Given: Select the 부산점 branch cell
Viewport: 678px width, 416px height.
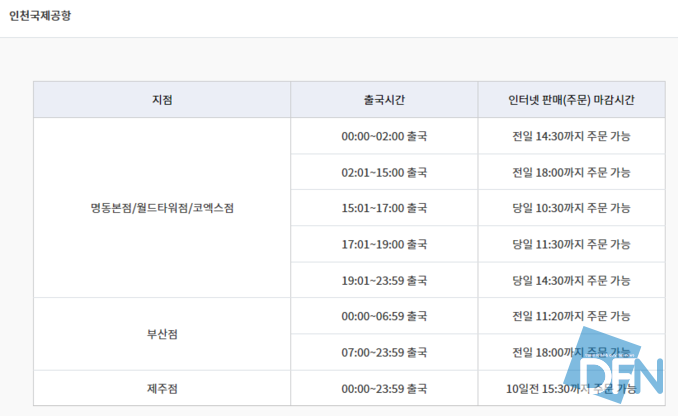Looking at the screenshot, I should tap(162, 334).
